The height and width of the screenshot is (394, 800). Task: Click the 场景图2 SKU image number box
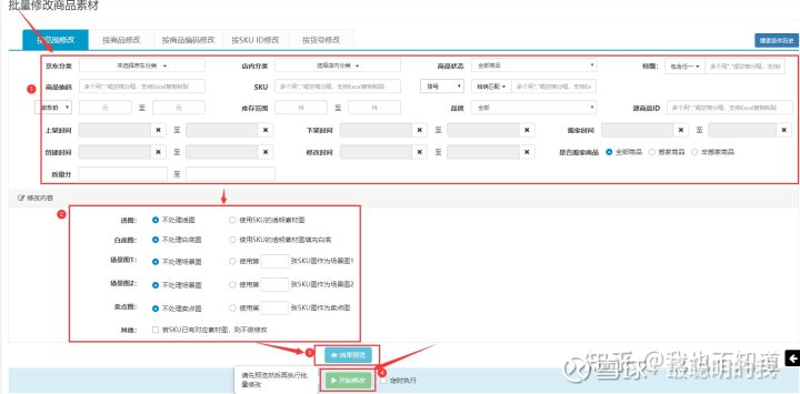pyautogui.click(x=275, y=285)
